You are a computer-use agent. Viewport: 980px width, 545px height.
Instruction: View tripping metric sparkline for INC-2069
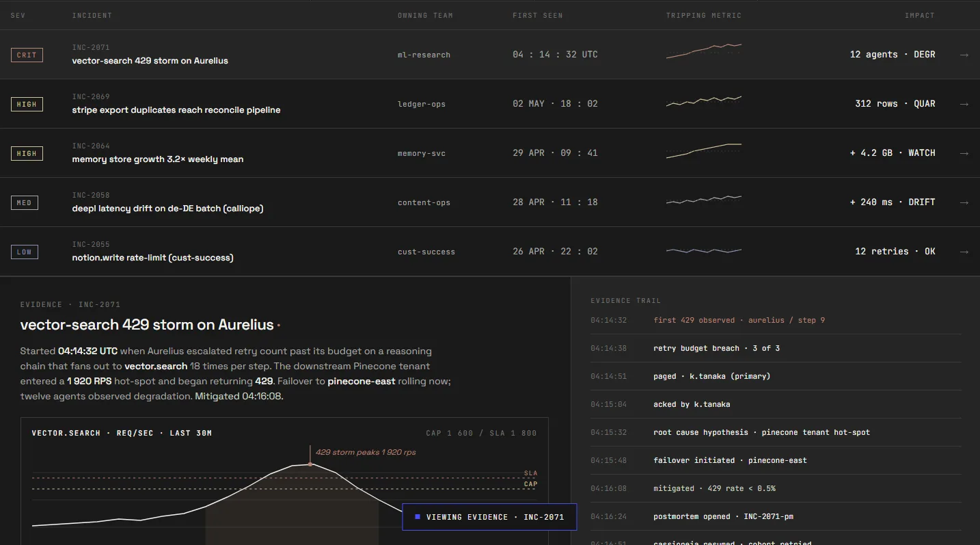pos(704,101)
